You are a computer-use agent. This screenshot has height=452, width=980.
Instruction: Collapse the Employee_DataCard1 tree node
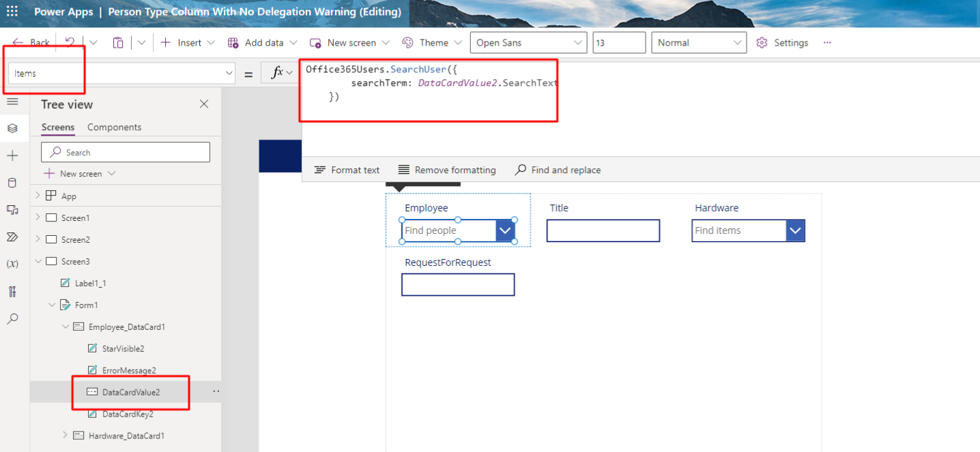pos(66,327)
